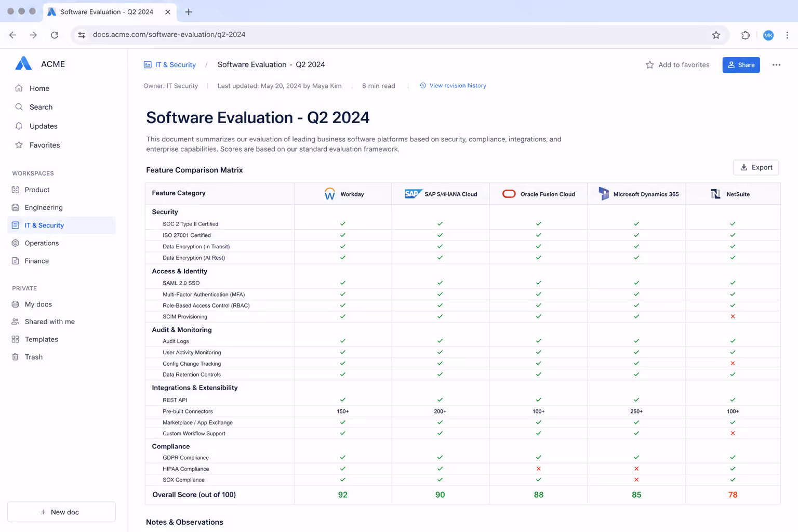Click the ACME logo icon

click(23, 63)
